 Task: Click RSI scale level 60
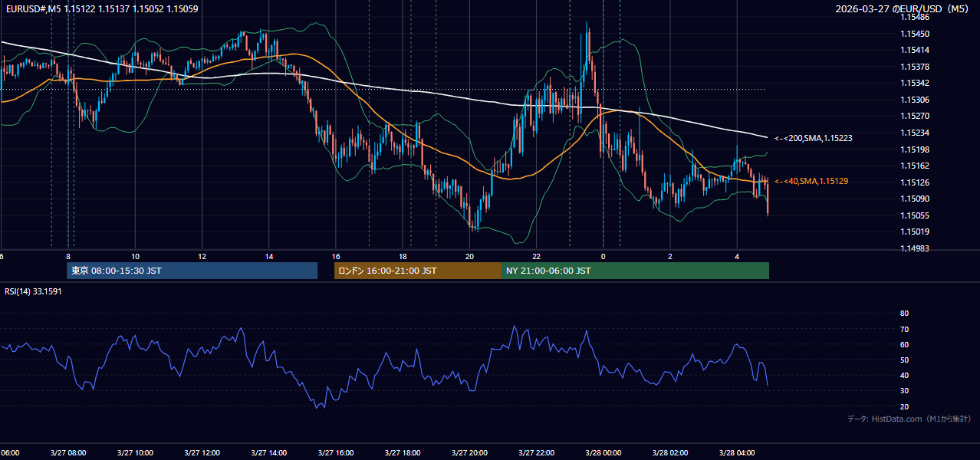tap(904, 344)
